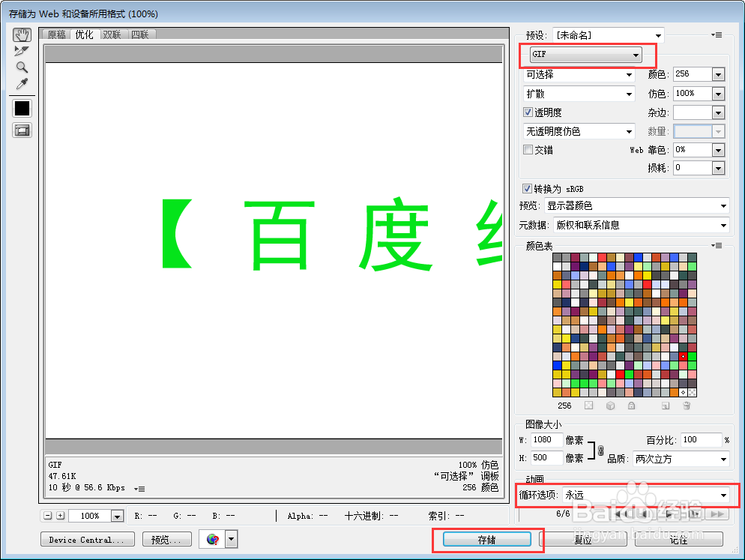Click the 百分比 percent field

(702, 440)
